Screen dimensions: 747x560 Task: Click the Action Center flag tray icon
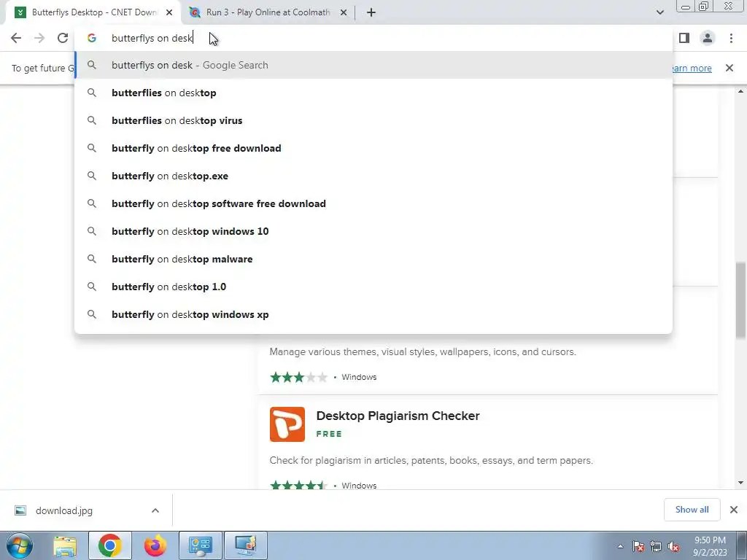point(638,547)
